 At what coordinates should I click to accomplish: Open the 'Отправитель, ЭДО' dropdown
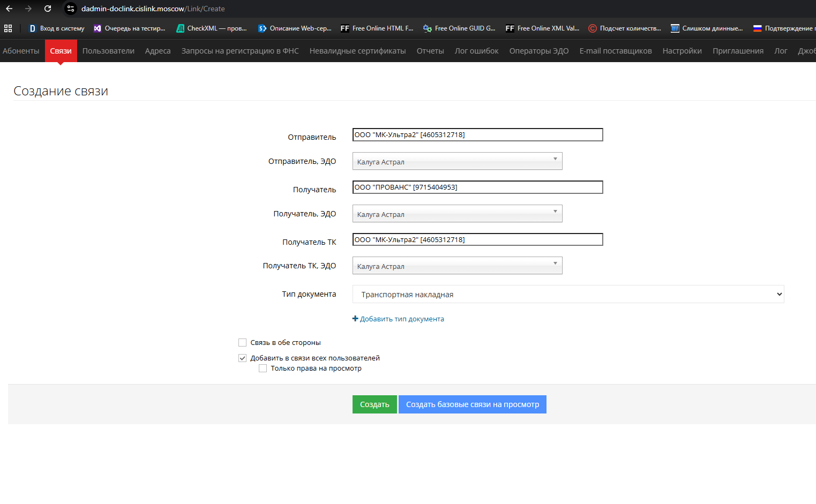click(x=458, y=161)
